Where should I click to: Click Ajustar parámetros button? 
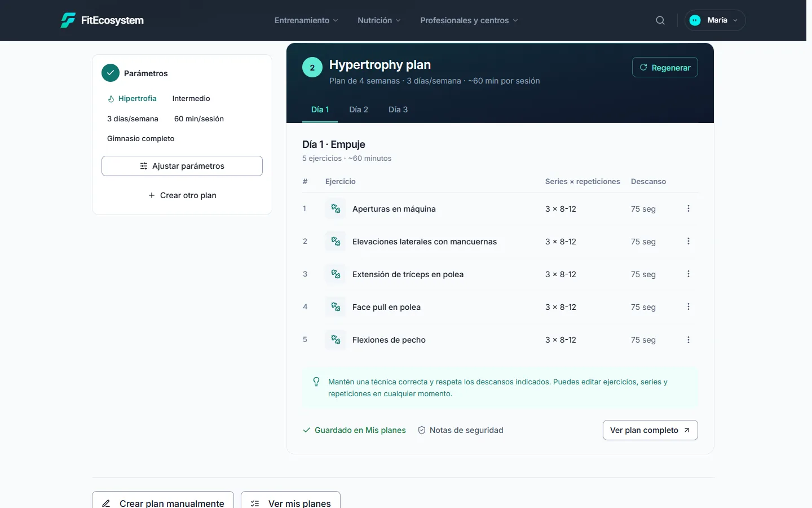click(x=182, y=166)
